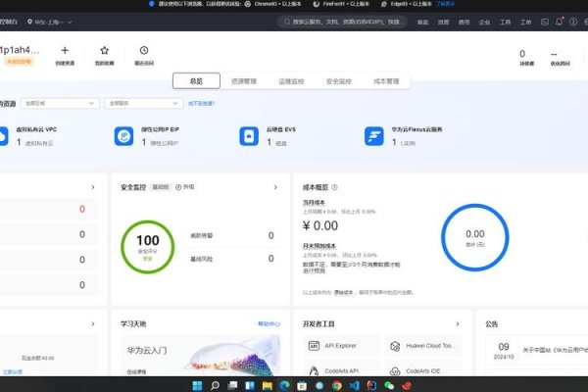Click the Huawei Cloud getting started thumbnail

201,356
